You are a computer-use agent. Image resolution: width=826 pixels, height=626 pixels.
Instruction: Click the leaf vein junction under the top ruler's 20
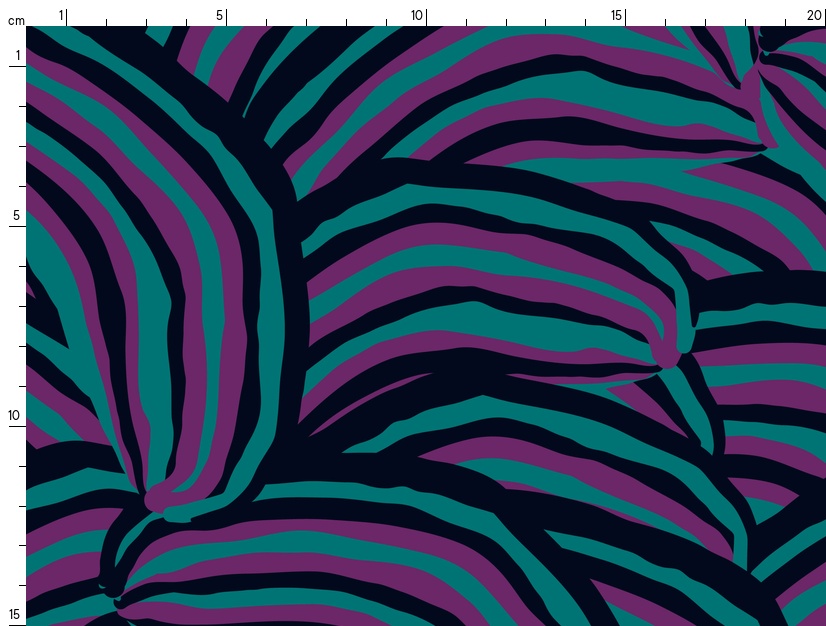pyautogui.click(x=770, y=40)
